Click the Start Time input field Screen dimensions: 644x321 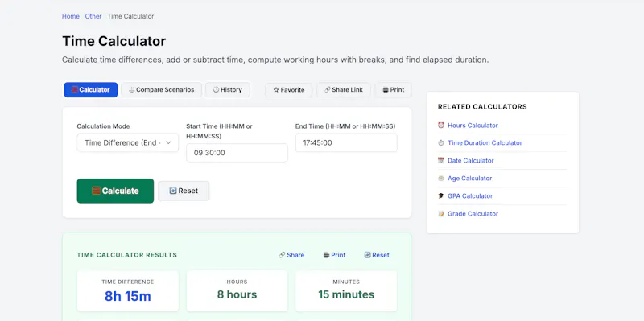point(237,153)
